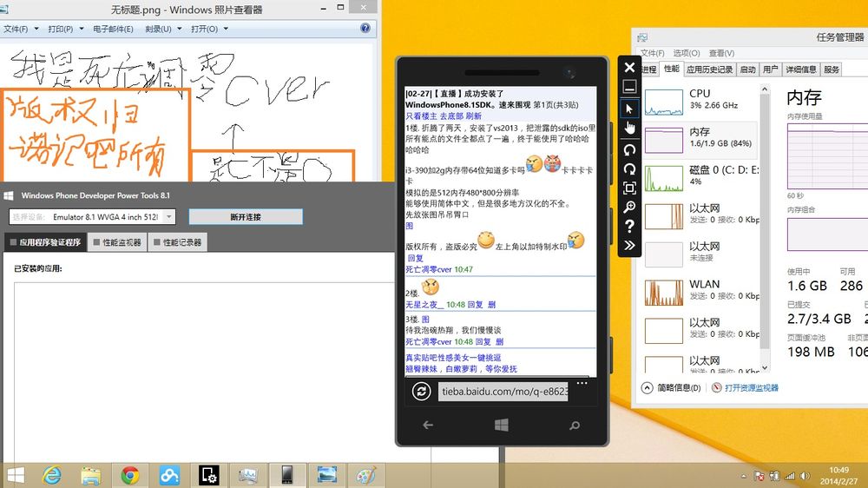Open Paint from taskbar
The height and width of the screenshot is (488, 868).
click(x=365, y=475)
